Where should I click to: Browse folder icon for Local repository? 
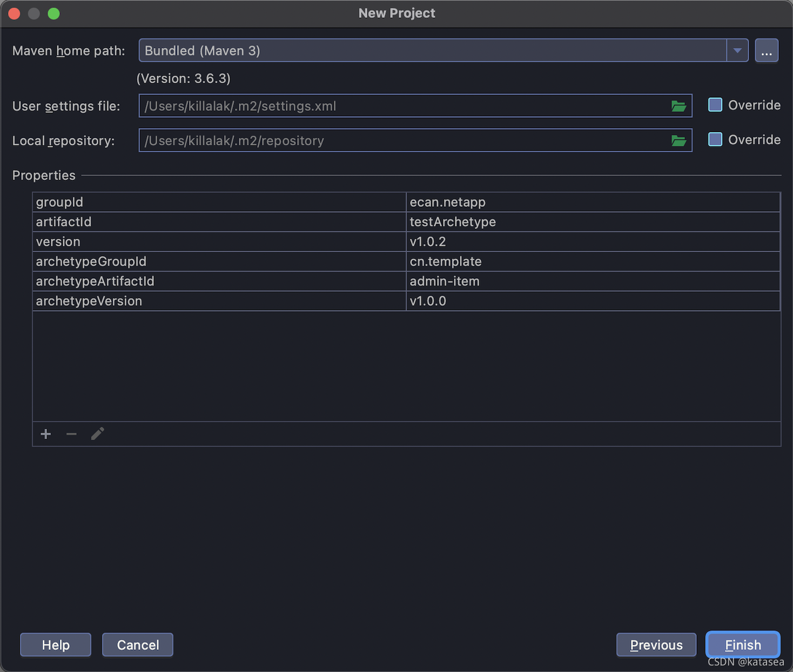pyautogui.click(x=678, y=140)
